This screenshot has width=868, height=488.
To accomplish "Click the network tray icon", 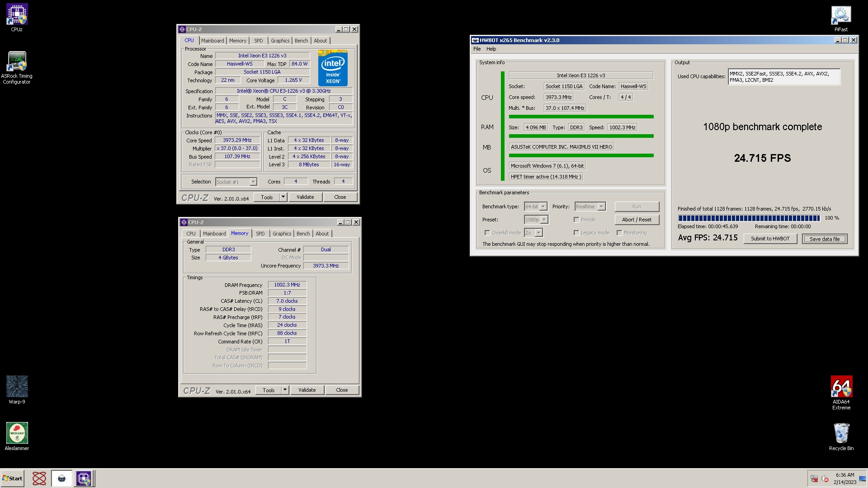I will coord(814,479).
